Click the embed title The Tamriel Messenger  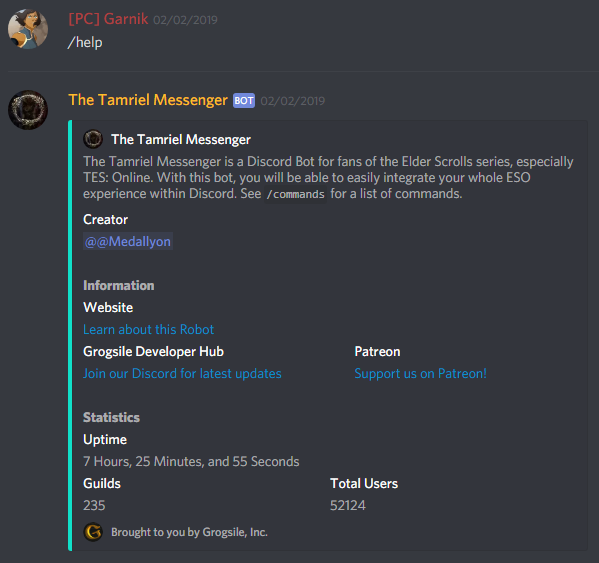click(181, 139)
